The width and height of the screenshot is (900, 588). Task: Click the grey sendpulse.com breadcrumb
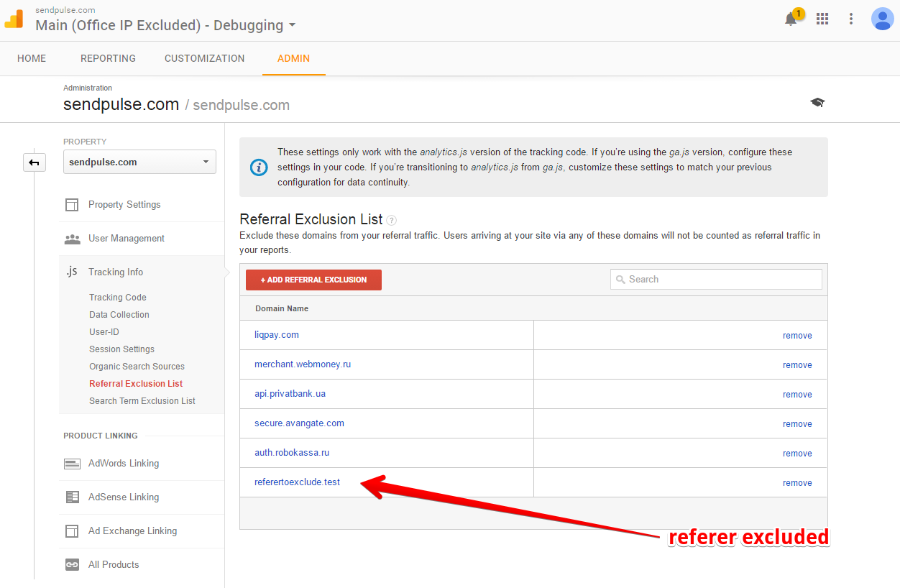[x=242, y=106]
